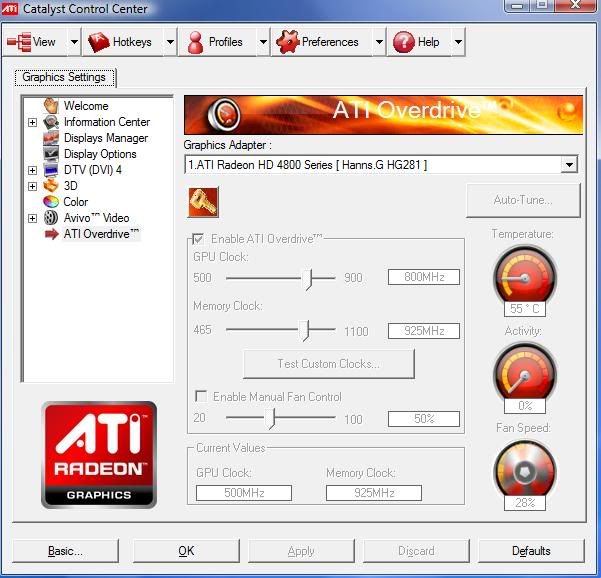Image resolution: width=601 pixels, height=578 pixels.
Task: Click the Defaults button
Action: pyautogui.click(x=530, y=551)
